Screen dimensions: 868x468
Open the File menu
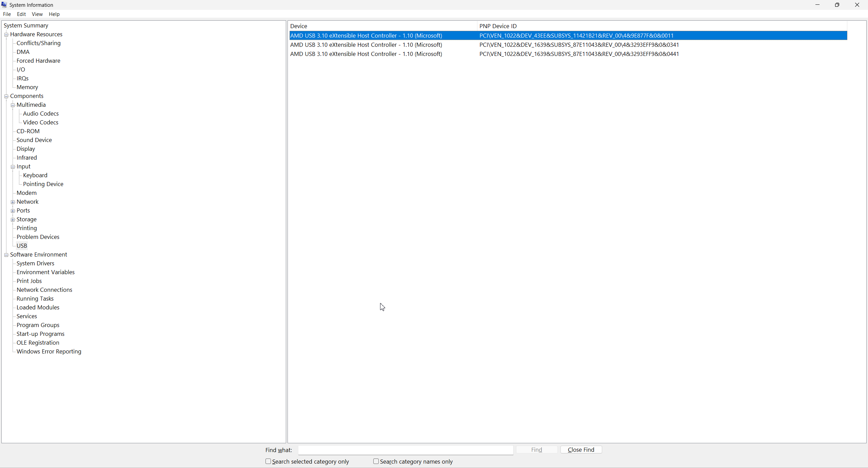[7, 14]
